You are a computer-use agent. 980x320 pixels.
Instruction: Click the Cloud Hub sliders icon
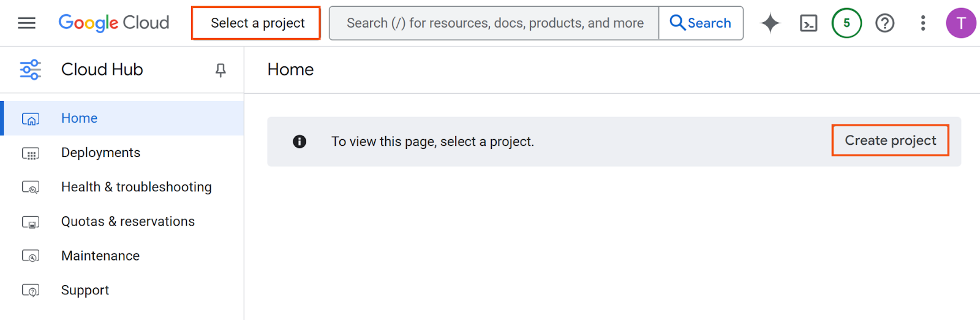click(31, 70)
